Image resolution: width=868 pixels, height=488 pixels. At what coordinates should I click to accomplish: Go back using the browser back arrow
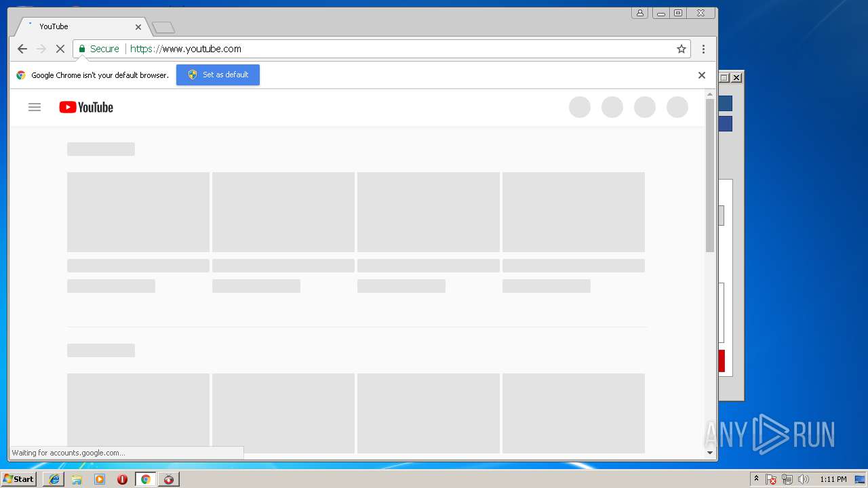tap(22, 49)
